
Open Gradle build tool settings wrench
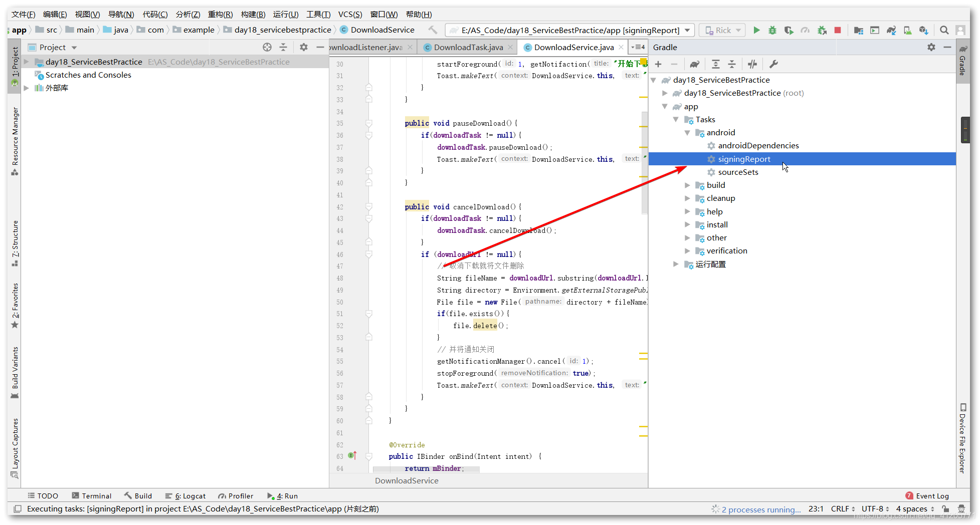pyautogui.click(x=773, y=64)
